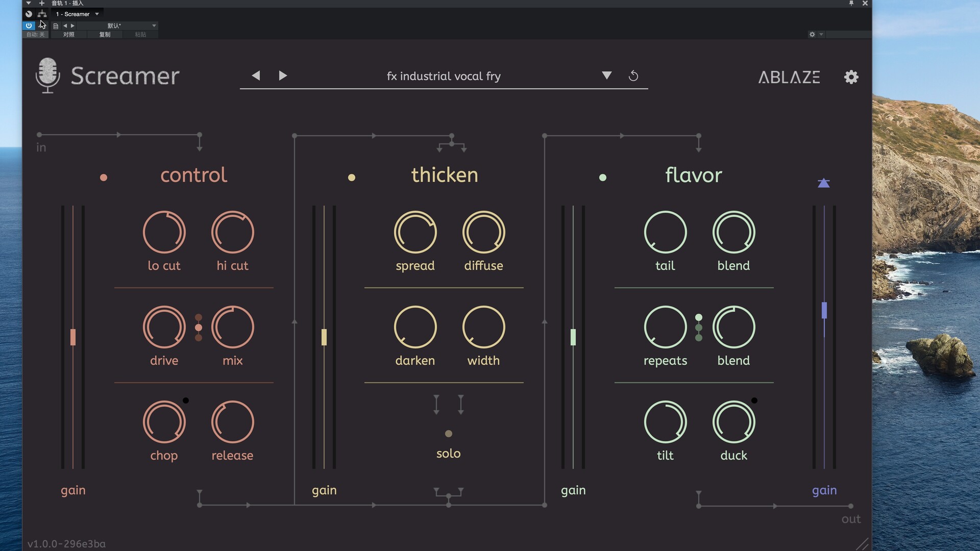Click the fx industrial vocal fry preset name
The width and height of the screenshot is (980, 551).
(x=444, y=76)
